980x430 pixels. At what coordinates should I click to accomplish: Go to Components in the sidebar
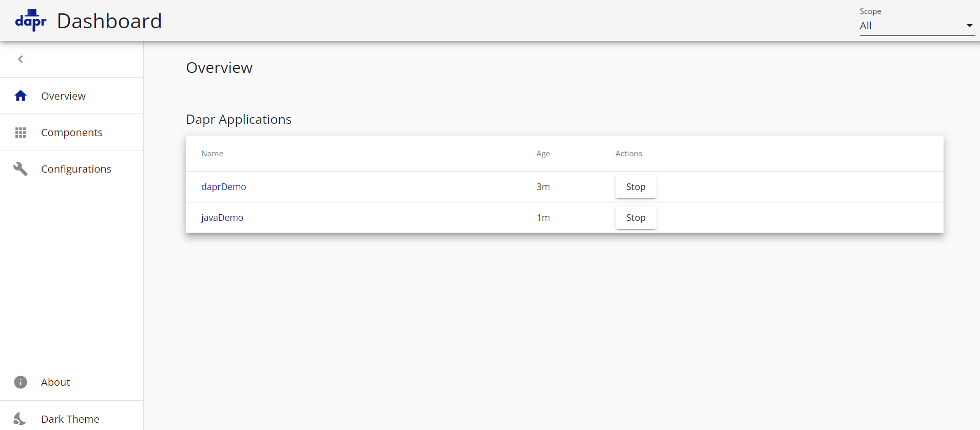(x=71, y=133)
